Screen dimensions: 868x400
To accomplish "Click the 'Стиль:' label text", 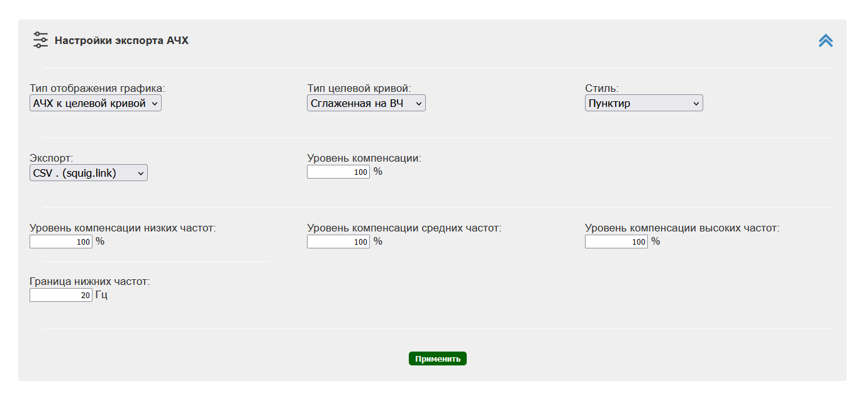I will point(601,89).
